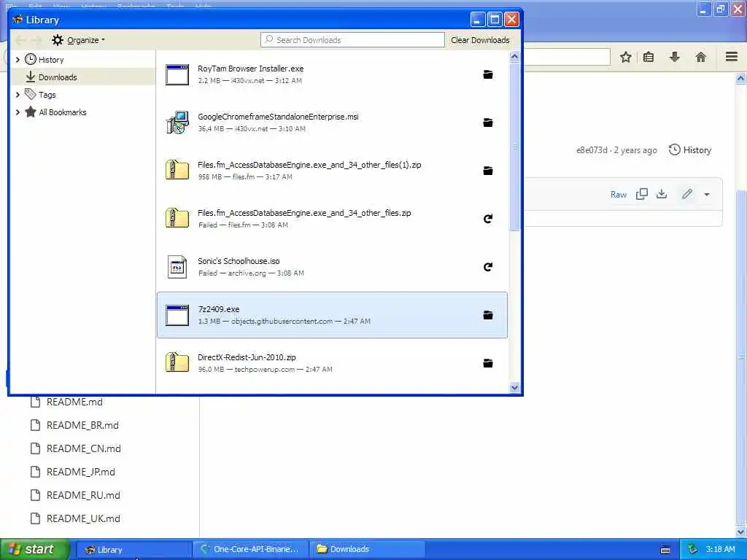
Task: Click the bookmark star icon in browser toolbar
Action: tap(625, 58)
